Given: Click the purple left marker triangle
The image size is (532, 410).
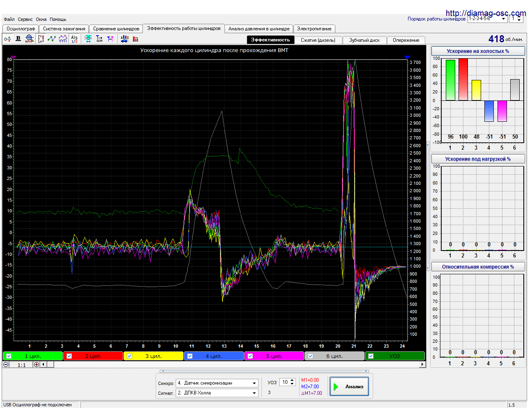Looking at the screenshot, I should (x=14, y=57).
